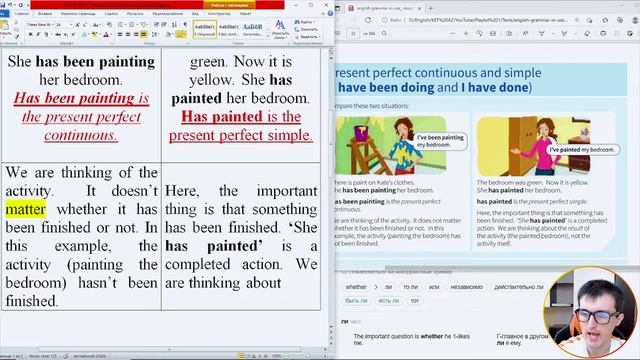Click Replace in the Editing group
Image resolution: width=640 pixels, height=360 pixels.
[306, 29]
